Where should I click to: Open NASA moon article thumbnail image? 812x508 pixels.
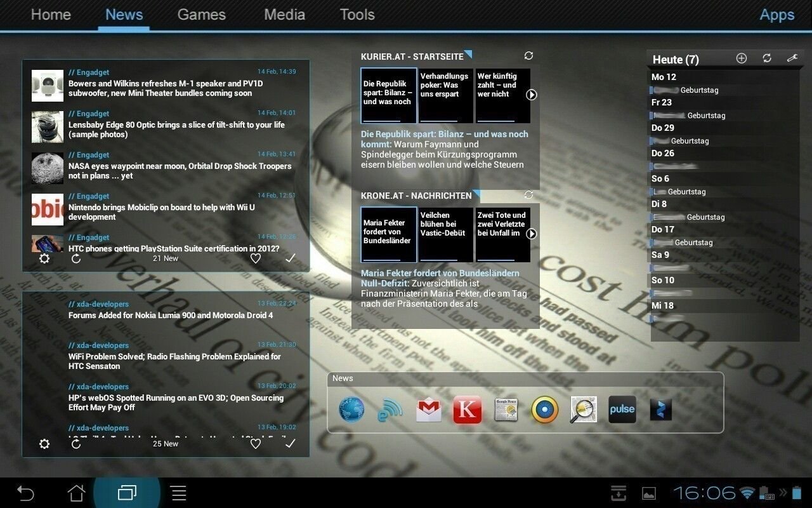(48, 168)
